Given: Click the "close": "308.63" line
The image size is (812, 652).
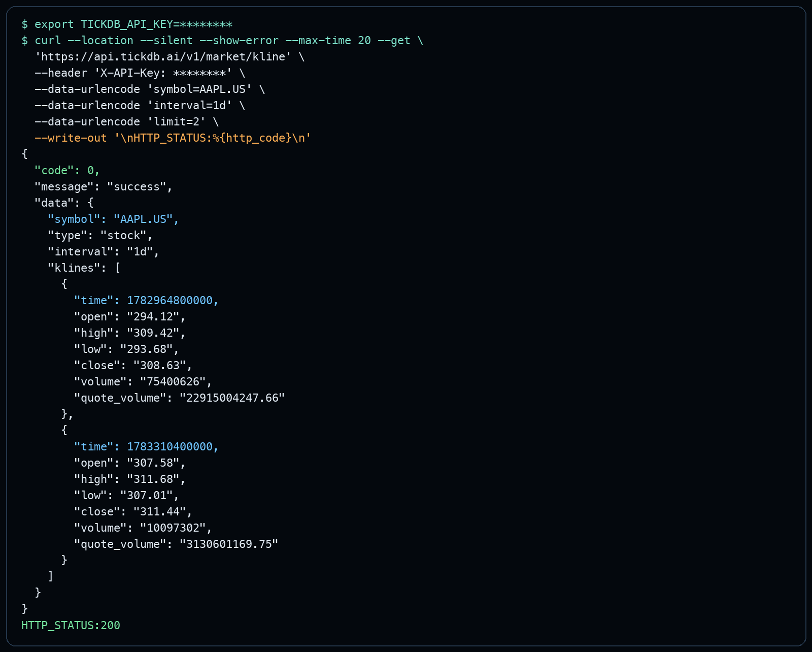Looking at the screenshot, I should click(x=133, y=366).
